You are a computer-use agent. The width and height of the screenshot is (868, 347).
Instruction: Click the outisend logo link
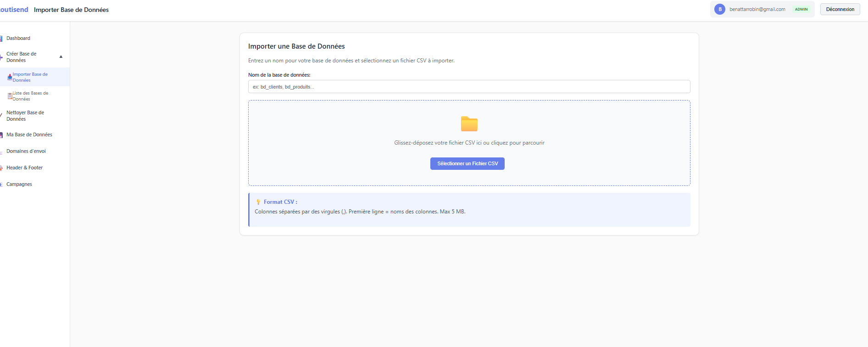point(14,10)
